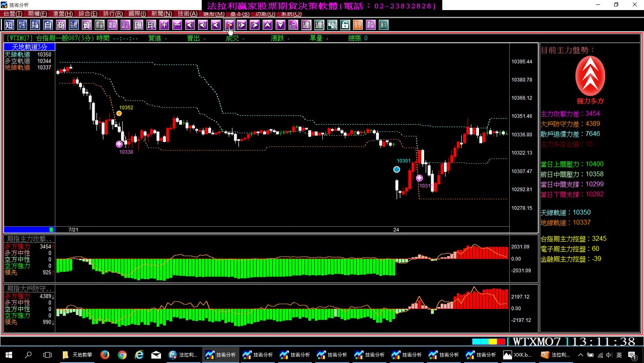Open the 國際(I) menu

137,14
